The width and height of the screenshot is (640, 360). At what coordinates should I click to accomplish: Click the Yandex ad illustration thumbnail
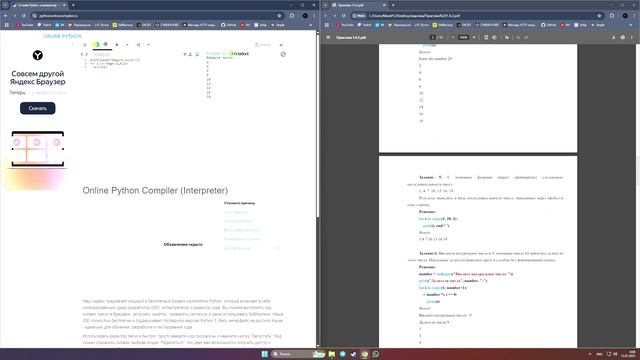pos(38,149)
